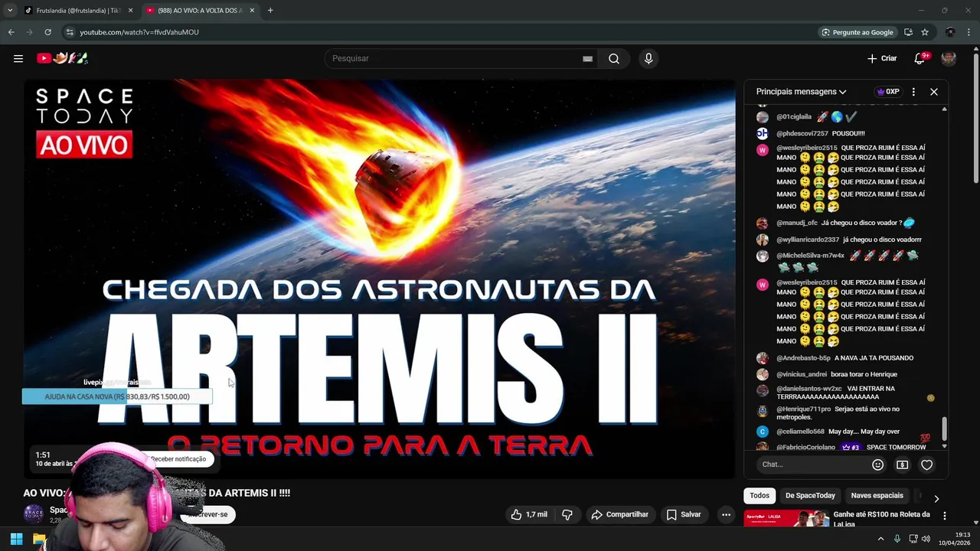The width and height of the screenshot is (980, 551).
Task: Close the live chat panel
Action: (x=934, y=92)
